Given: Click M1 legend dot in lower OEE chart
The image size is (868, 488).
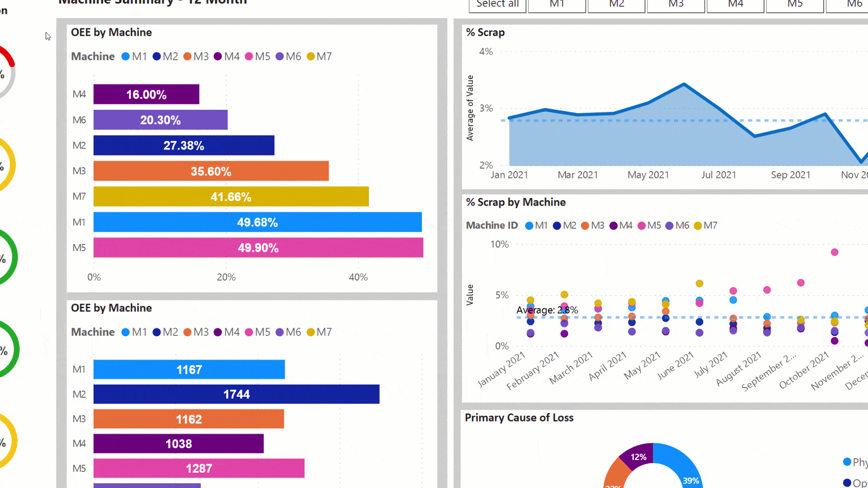Looking at the screenshot, I should (126, 332).
